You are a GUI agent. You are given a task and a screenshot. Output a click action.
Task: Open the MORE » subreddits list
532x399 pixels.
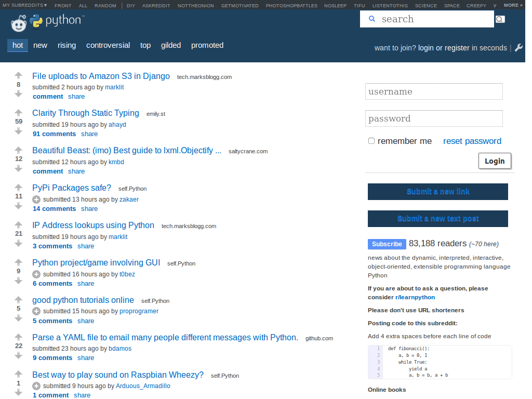pos(513,5)
